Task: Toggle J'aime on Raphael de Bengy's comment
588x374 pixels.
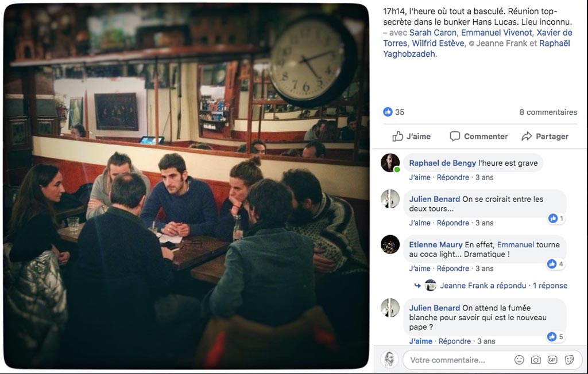Action: pyautogui.click(x=420, y=177)
